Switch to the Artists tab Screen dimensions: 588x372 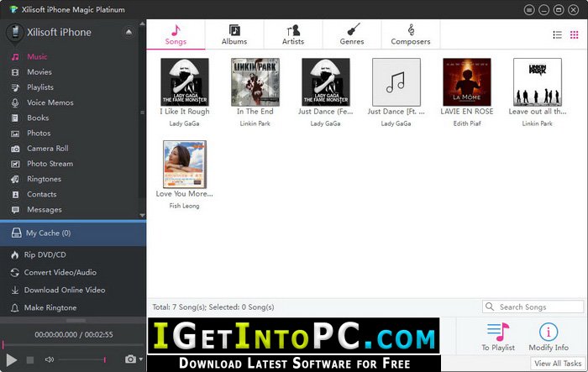(293, 34)
